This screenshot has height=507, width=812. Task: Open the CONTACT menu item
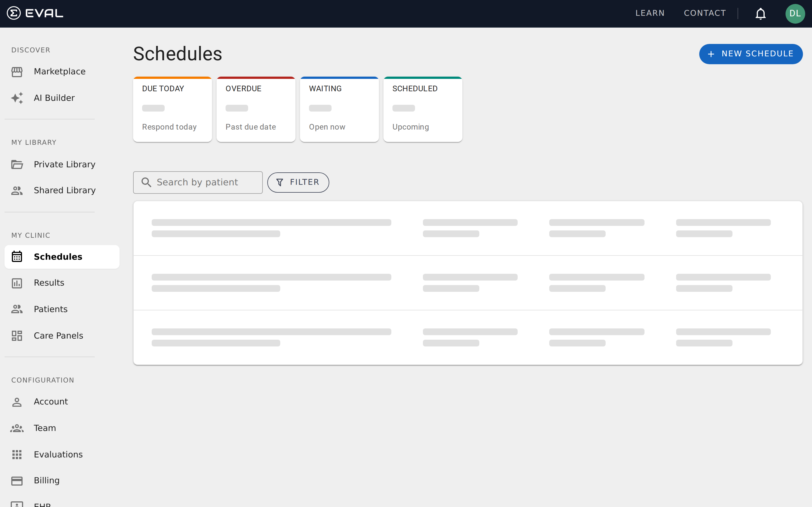click(x=705, y=13)
